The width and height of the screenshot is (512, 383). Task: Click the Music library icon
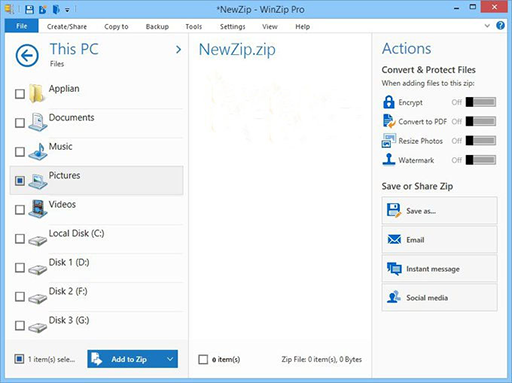tap(37, 151)
